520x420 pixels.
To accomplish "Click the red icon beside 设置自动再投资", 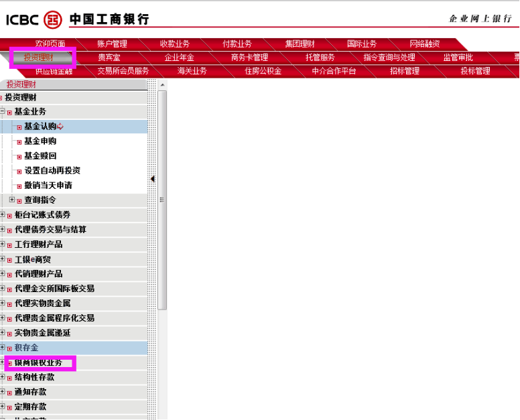I will point(19,171).
